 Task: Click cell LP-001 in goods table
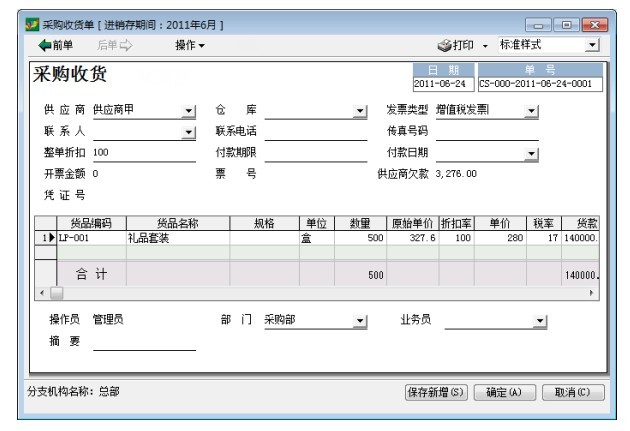91,238
